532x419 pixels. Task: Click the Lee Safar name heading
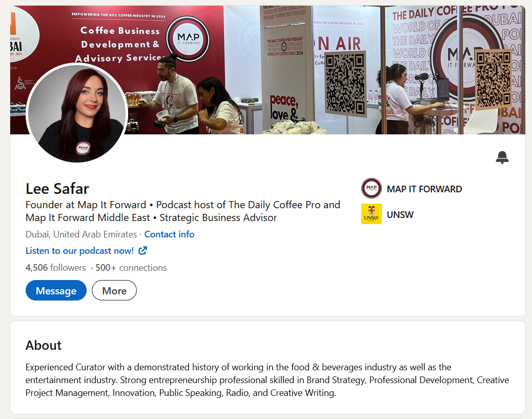pos(57,188)
